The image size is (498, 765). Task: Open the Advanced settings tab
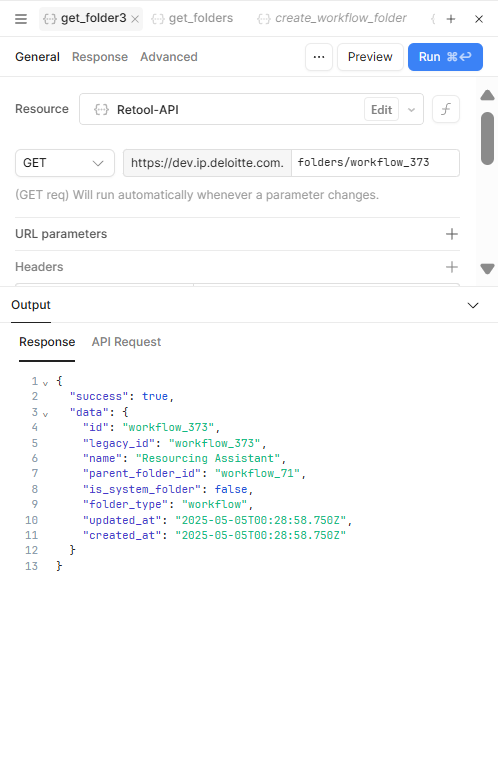point(169,57)
